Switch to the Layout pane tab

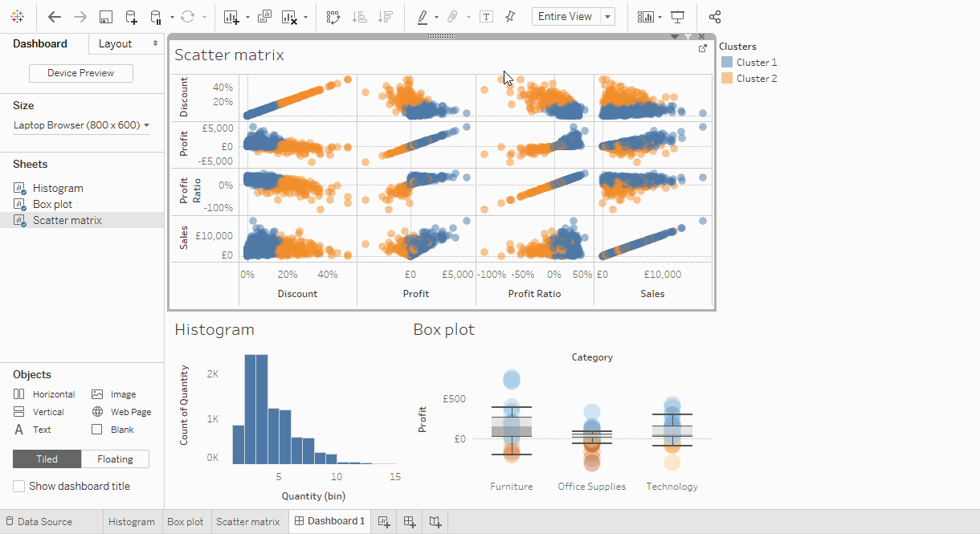115,44
